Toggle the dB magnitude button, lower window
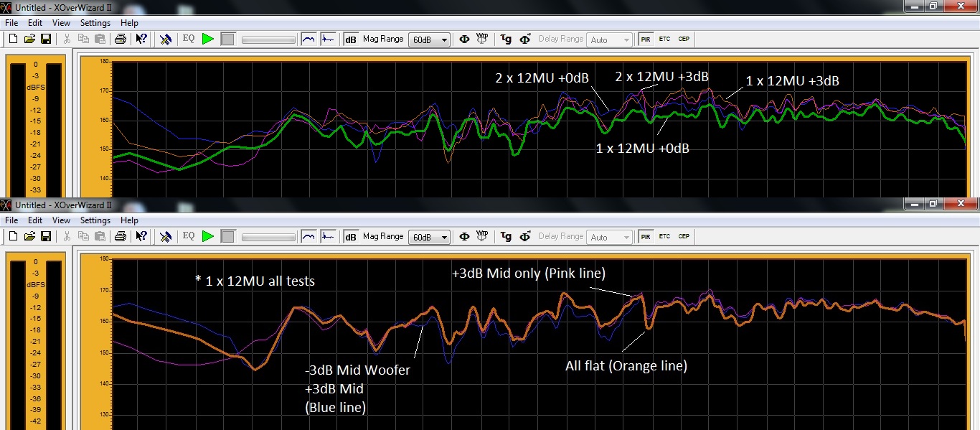980x430 pixels. coord(351,236)
